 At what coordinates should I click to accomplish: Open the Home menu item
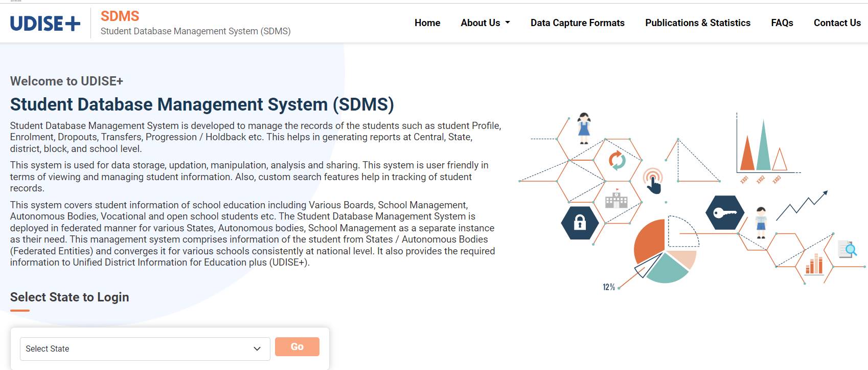coord(427,23)
